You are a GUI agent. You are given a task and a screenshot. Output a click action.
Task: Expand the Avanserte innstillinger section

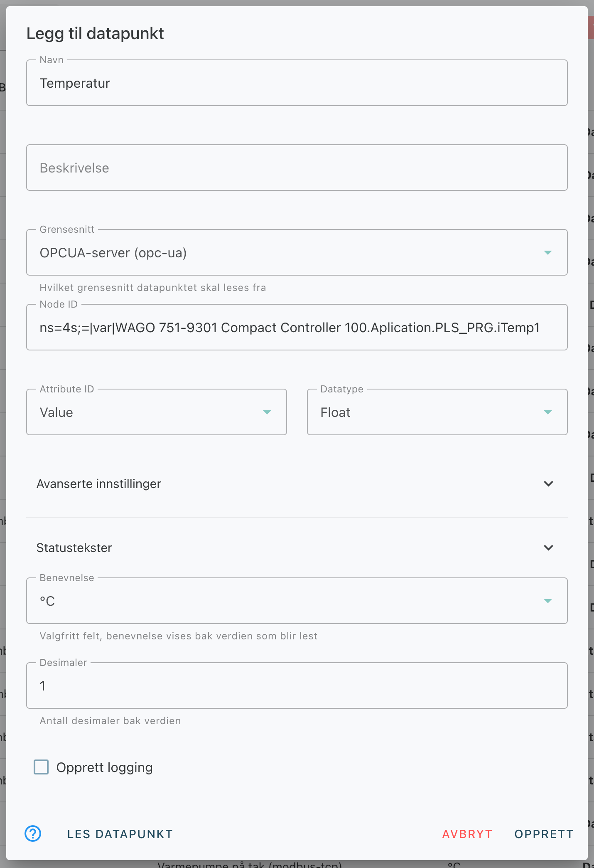[x=297, y=484]
